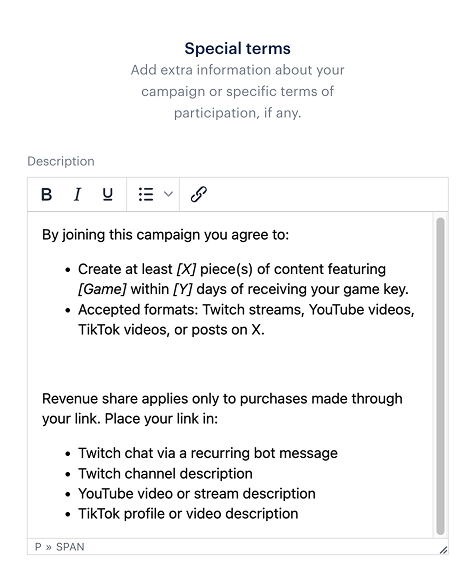Screen dimensions: 474x567
Task: Click 'TikTok profile or video description' bullet
Action: (188, 514)
